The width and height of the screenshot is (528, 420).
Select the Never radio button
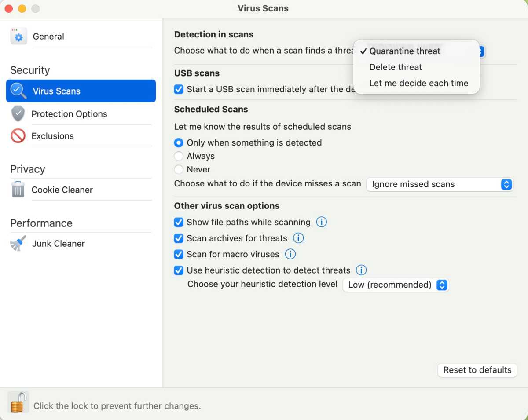[179, 169]
